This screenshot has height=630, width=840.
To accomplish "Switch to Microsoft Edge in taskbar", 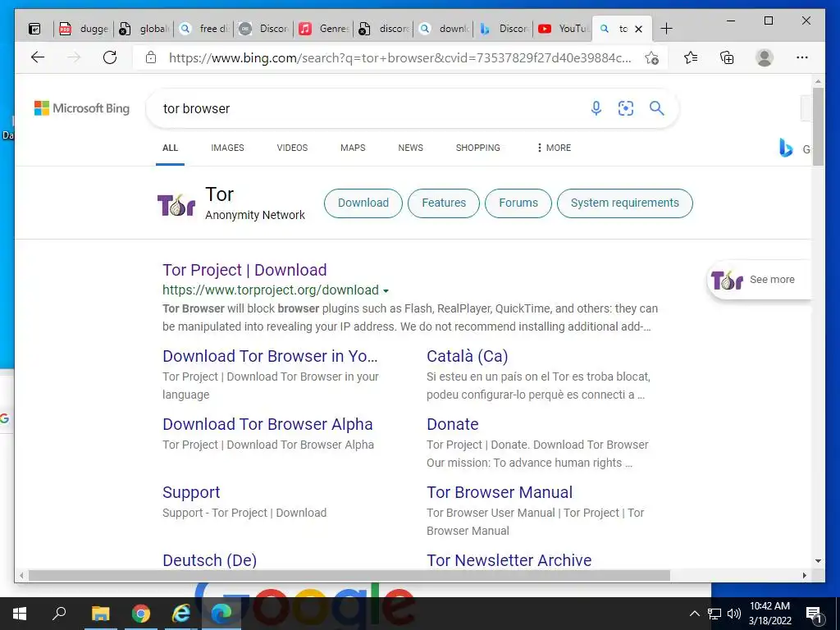I will [221, 614].
